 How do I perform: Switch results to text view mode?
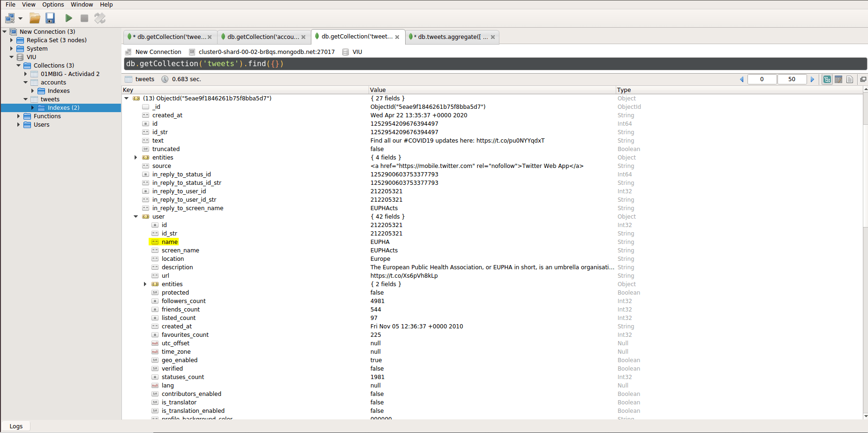(850, 79)
